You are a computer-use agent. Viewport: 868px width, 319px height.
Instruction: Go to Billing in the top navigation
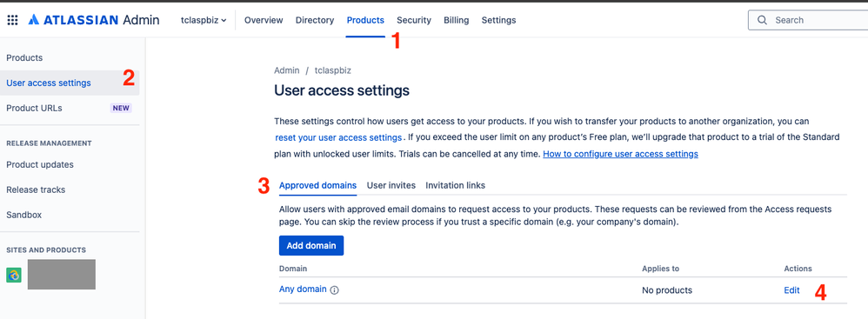tap(456, 21)
